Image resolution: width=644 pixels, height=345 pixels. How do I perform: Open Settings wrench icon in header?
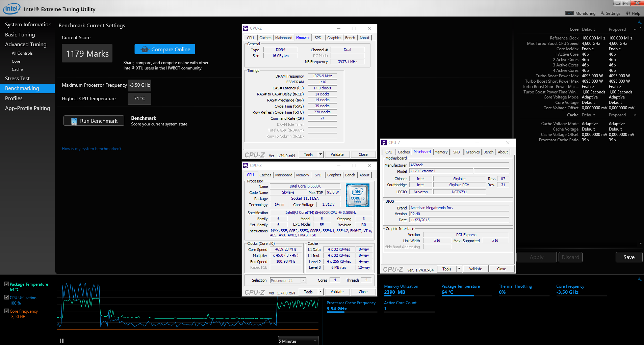tap(602, 13)
